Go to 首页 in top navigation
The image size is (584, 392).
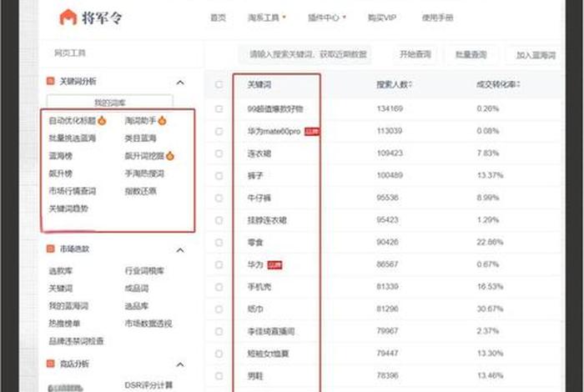tap(219, 18)
